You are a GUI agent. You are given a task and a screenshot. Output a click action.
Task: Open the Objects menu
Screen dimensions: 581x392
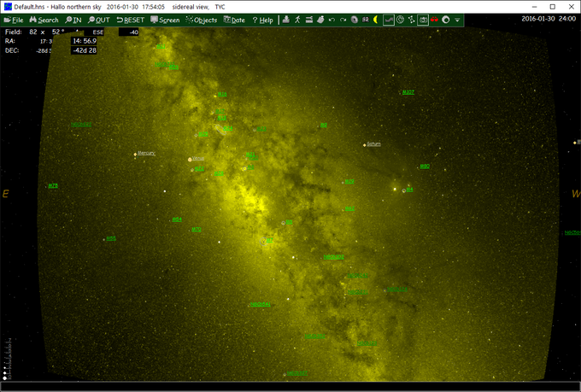coord(202,20)
